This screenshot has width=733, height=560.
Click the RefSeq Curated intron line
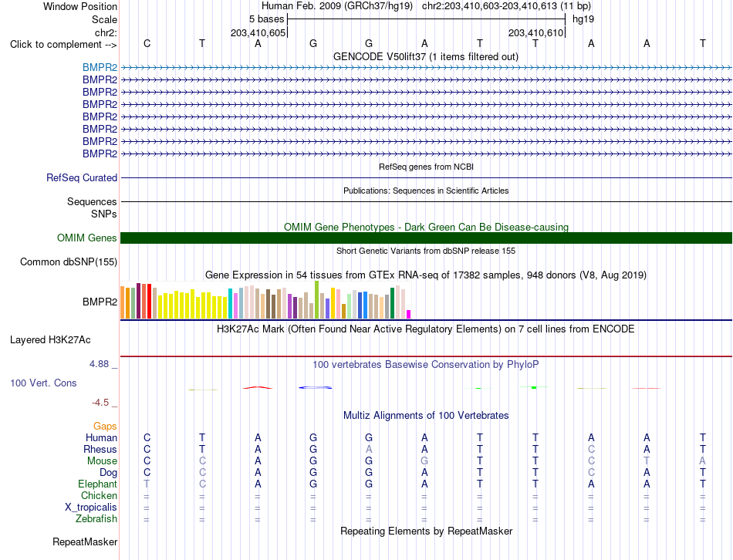pos(426,177)
